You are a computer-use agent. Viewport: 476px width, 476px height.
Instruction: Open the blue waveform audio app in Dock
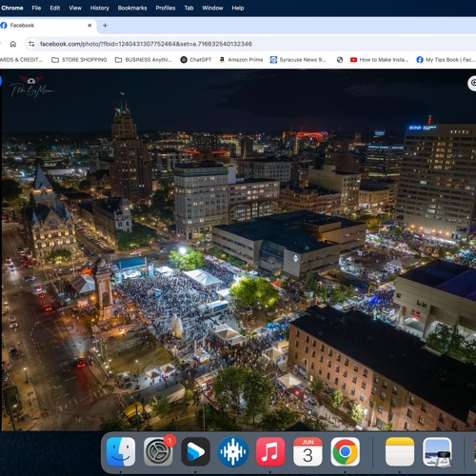coord(233,451)
